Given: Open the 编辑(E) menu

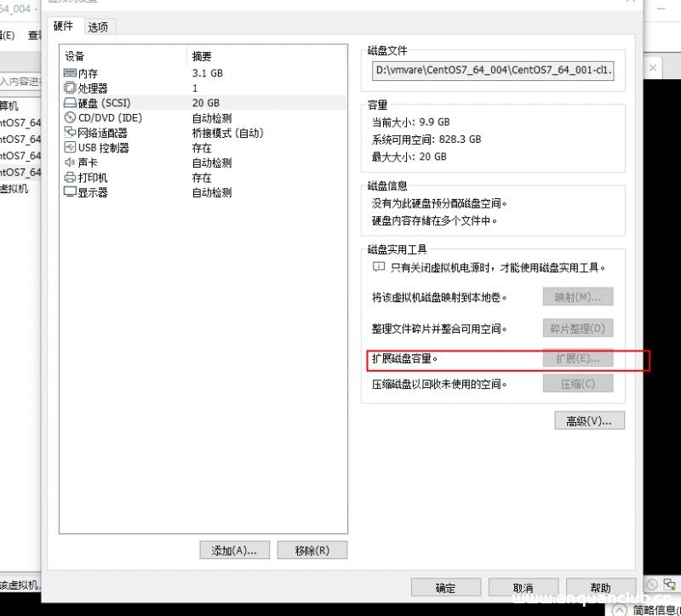Looking at the screenshot, I should click(7, 35).
